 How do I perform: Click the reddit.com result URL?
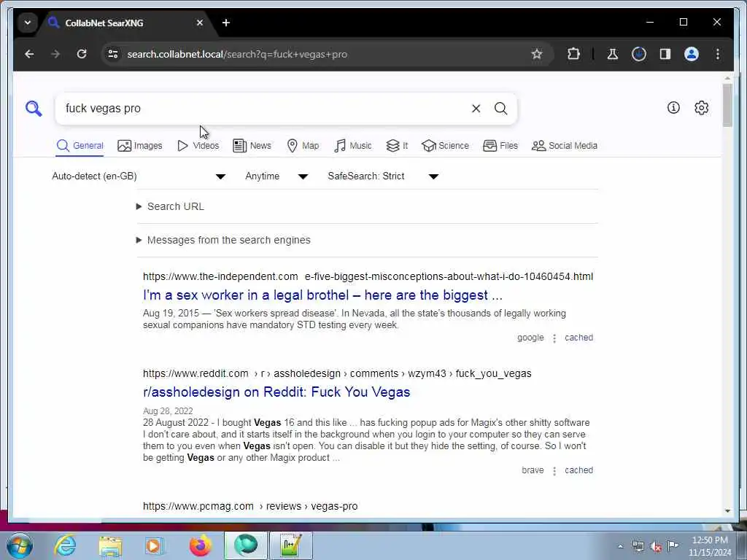(x=337, y=373)
